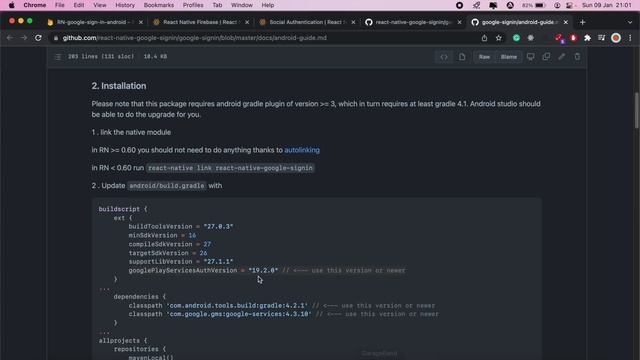Click the battery status in menu bar
Screen dimensions: 640x360
(534, 5)
